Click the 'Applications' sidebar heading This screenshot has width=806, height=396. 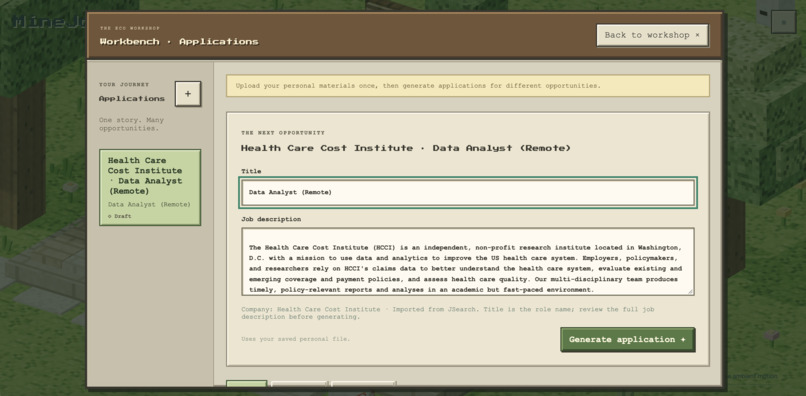(132, 98)
